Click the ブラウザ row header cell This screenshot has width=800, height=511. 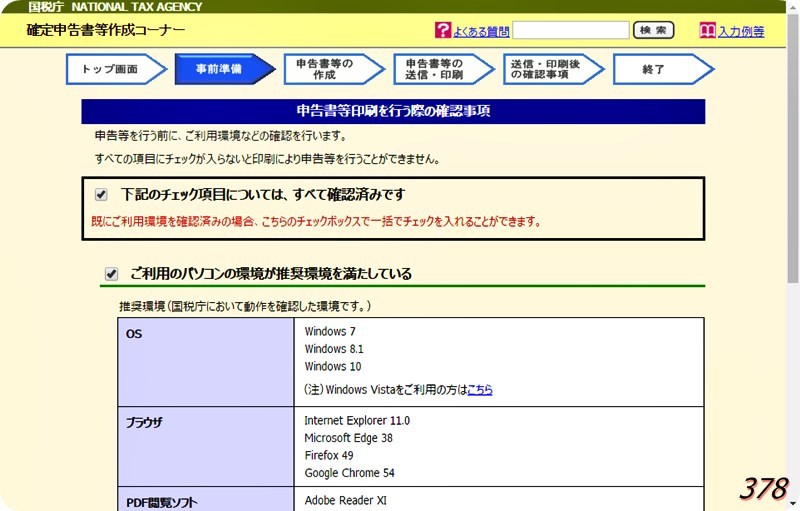pos(206,447)
